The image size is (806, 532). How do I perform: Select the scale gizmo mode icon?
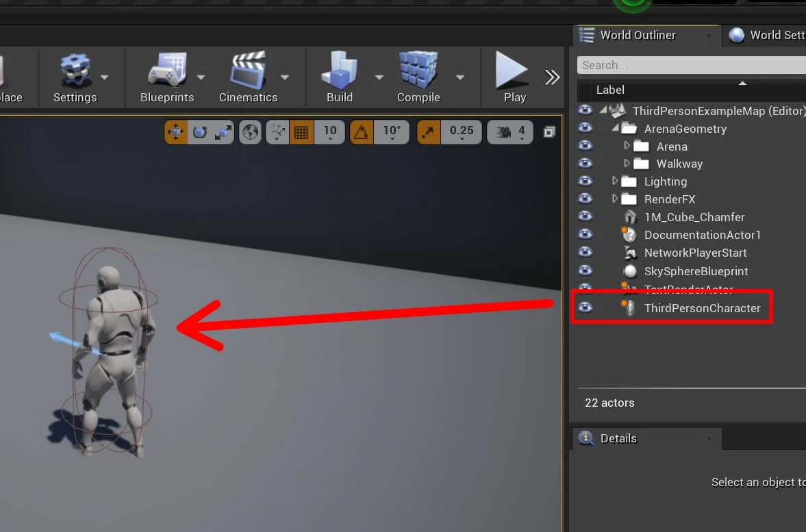point(223,131)
